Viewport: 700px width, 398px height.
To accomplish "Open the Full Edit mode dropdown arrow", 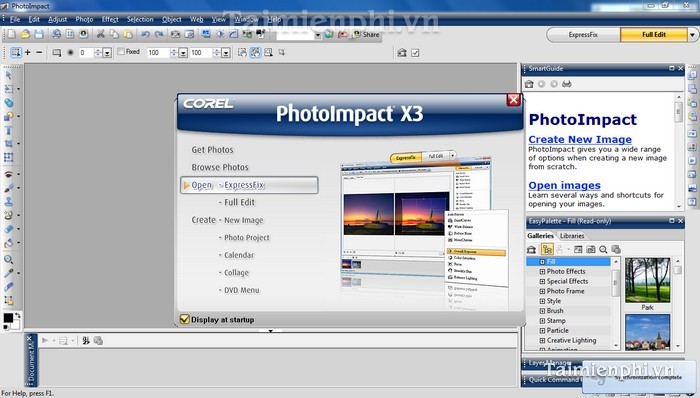I will tap(692, 35).
